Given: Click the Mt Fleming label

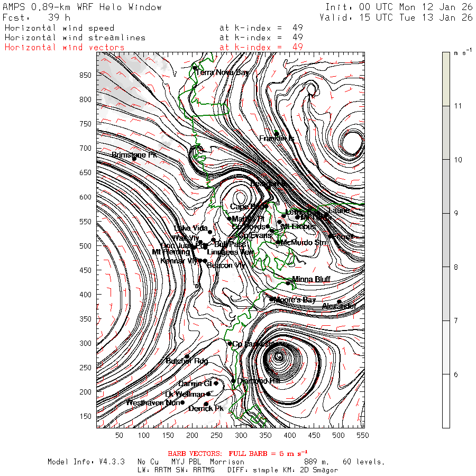Looking at the screenshot, I should point(171,252).
